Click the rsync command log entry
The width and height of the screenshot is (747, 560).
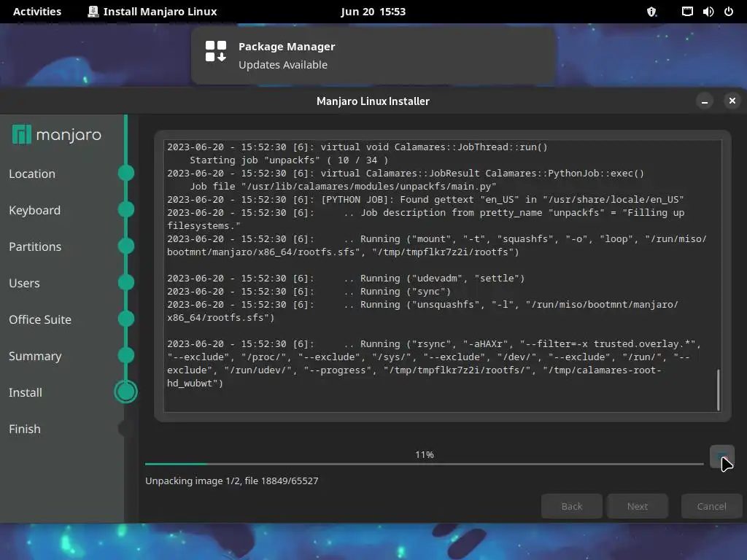coord(434,363)
